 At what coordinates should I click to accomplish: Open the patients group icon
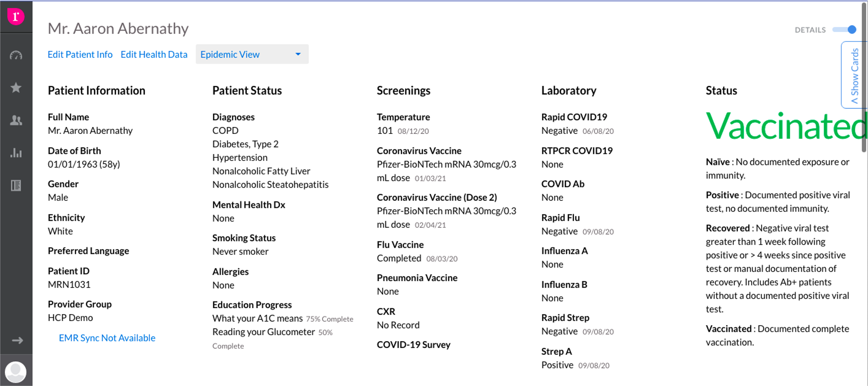(16, 120)
